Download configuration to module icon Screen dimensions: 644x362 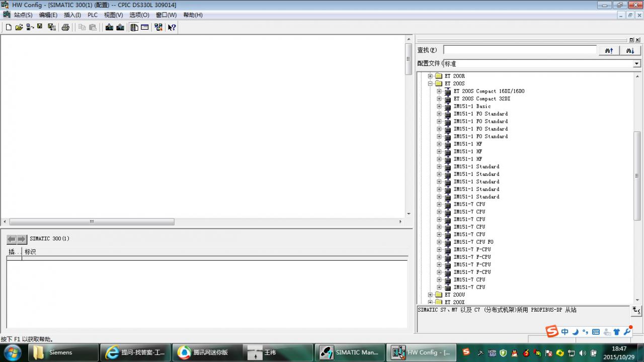pyautogui.click(x=109, y=27)
